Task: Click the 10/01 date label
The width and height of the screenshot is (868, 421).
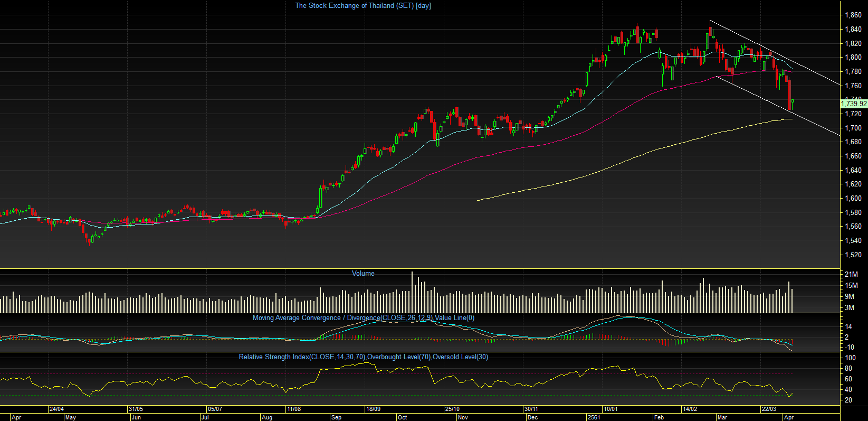Action: click(611, 409)
